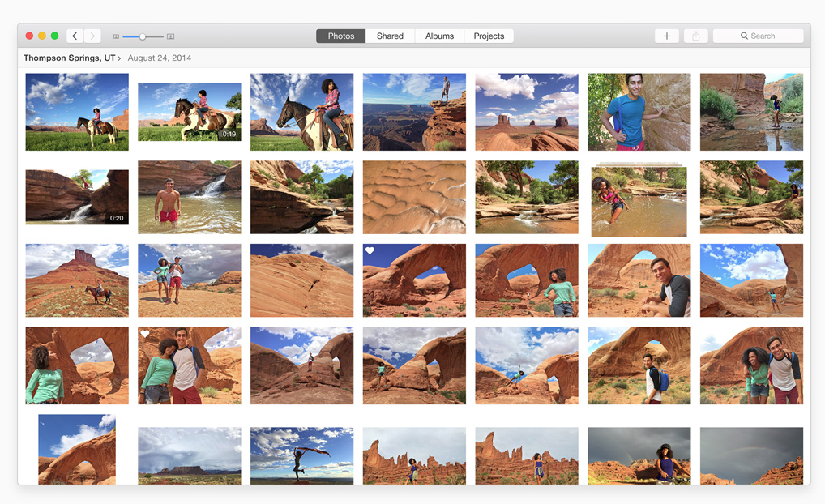The height and width of the screenshot is (504, 825).
Task: Click the large thumbnail icon right of zoom slider
Action: point(170,36)
